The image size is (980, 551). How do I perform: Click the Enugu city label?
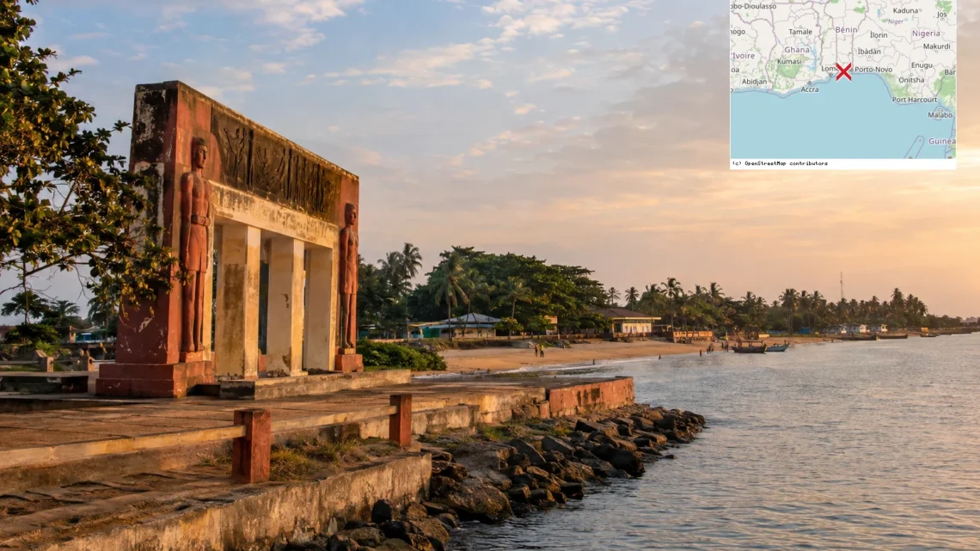point(922,65)
